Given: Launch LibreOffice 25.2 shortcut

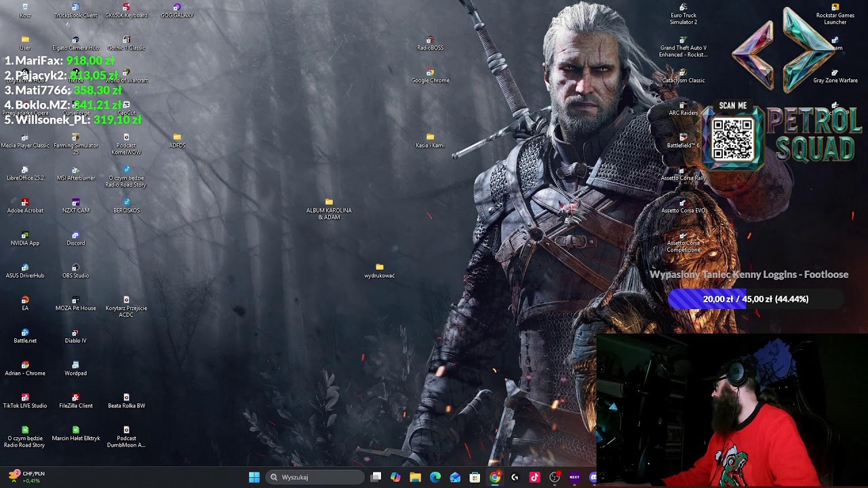Looking at the screenshot, I should coord(25,174).
